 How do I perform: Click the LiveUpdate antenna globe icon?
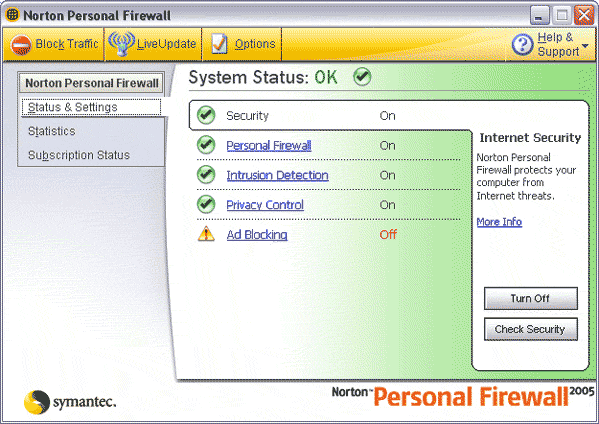pos(121,44)
